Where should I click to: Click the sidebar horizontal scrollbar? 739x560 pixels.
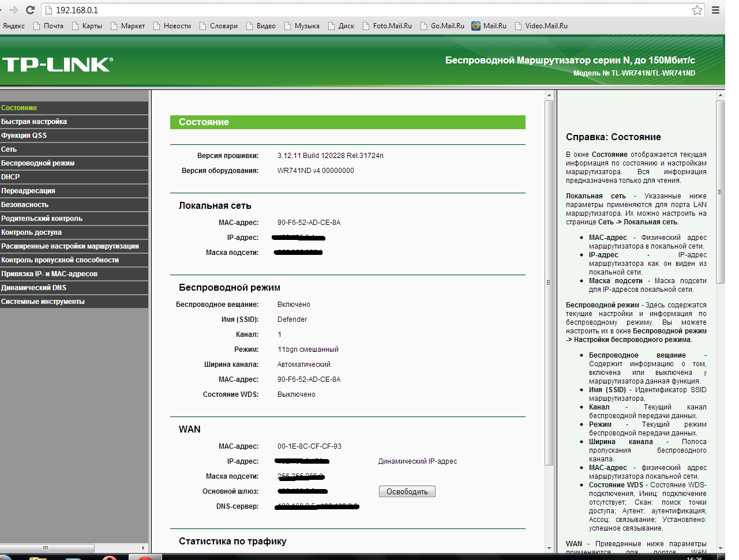click(x=47, y=548)
